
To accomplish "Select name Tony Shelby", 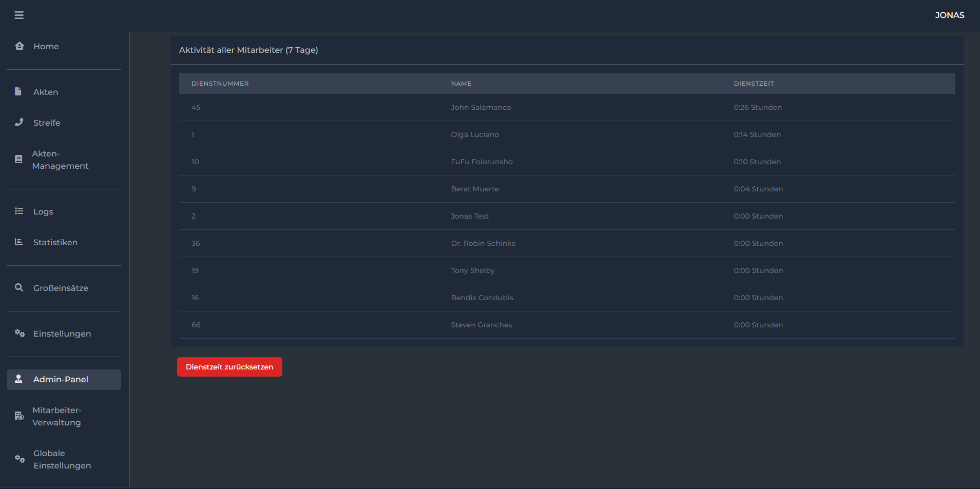I will point(473,270).
